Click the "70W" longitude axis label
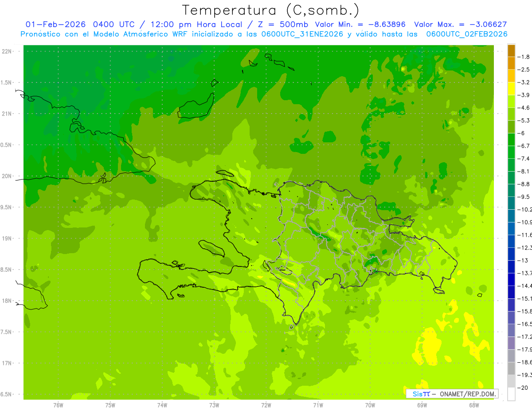This screenshot has height=411, width=532. tap(370, 405)
